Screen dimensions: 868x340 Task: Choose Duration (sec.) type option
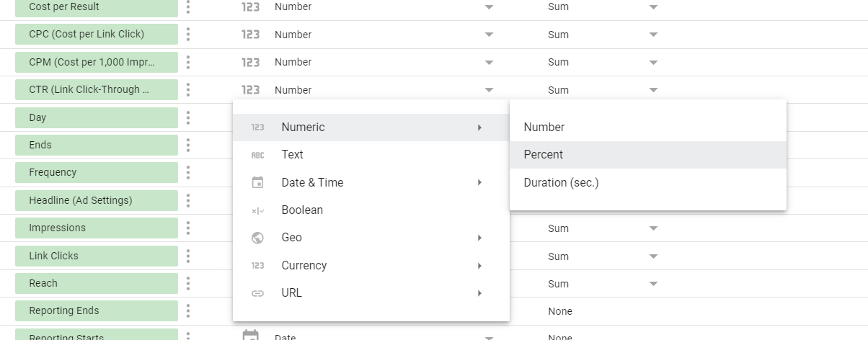click(x=561, y=182)
